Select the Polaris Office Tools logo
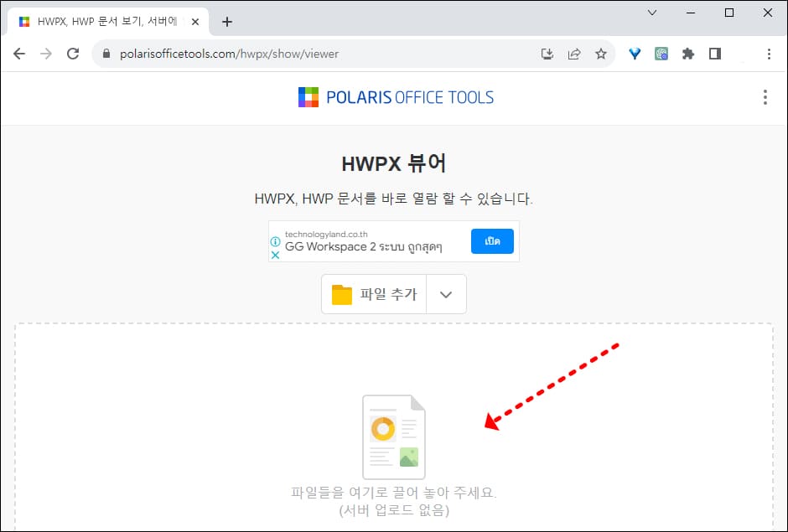The height and width of the screenshot is (532, 788). click(396, 97)
